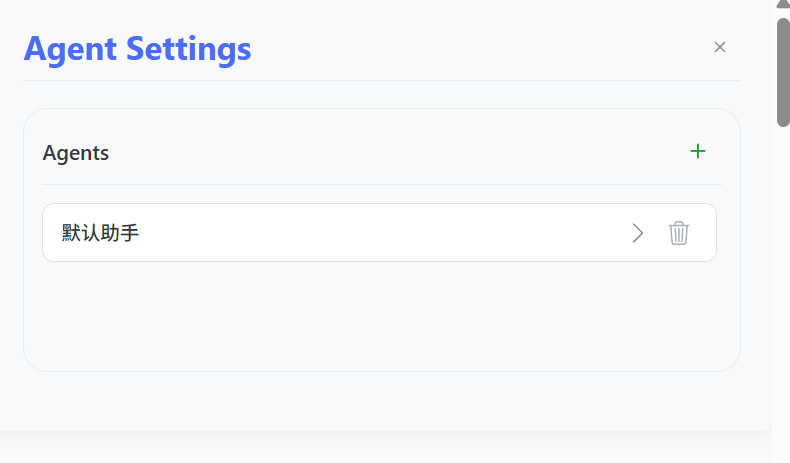
Task: Click the plus icon beside Agents
Action: [697, 151]
